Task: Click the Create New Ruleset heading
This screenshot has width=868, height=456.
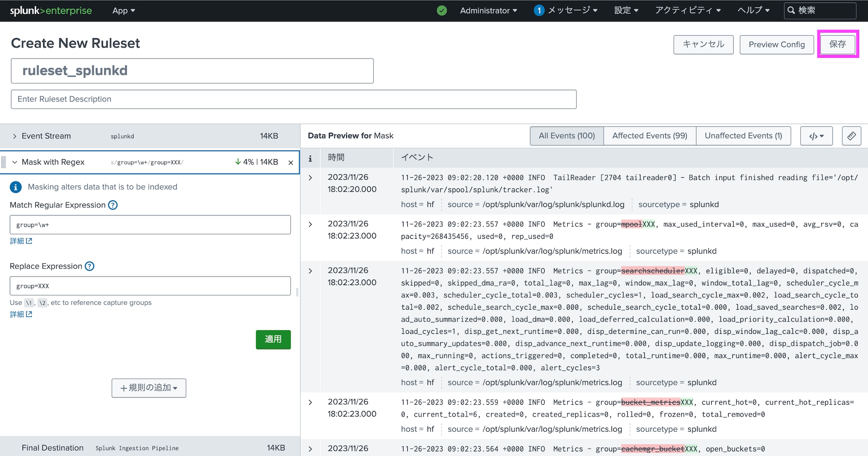Action: [75, 43]
